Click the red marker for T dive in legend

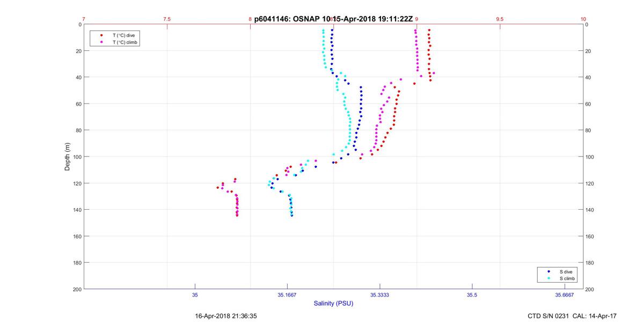(101, 35)
